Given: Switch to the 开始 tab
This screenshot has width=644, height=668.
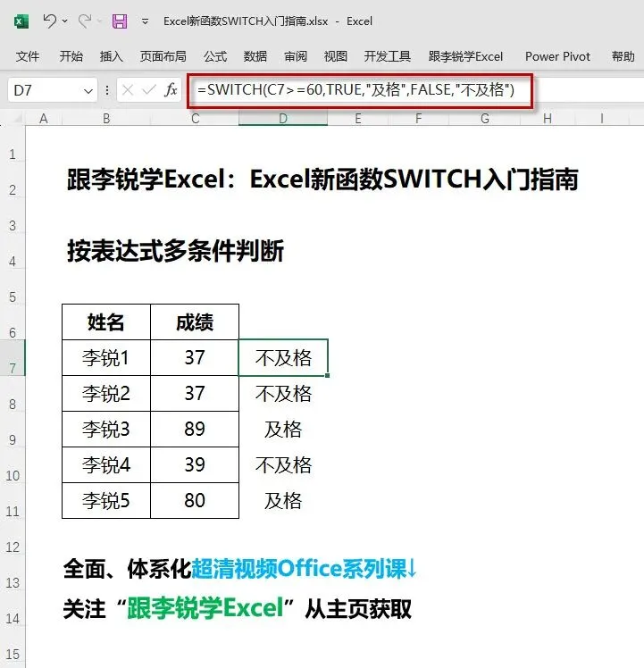Looking at the screenshot, I should click(x=71, y=56).
